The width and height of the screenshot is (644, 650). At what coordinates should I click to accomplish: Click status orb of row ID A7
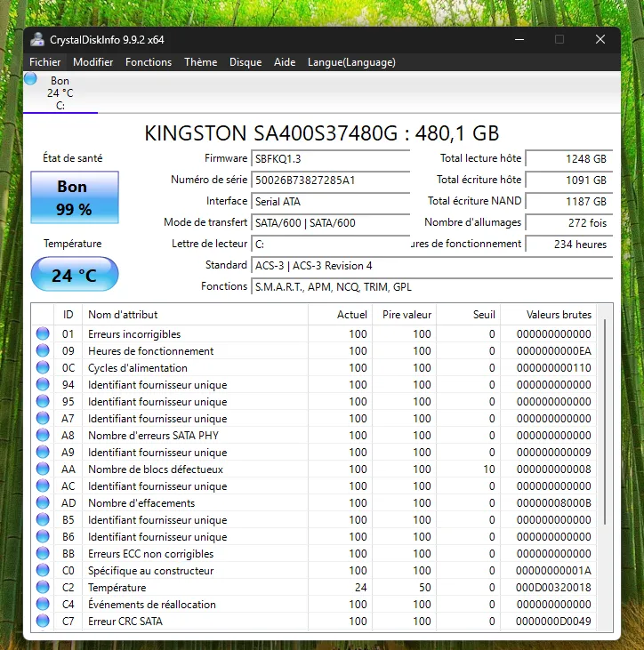pyautogui.click(x=43, y=418)
